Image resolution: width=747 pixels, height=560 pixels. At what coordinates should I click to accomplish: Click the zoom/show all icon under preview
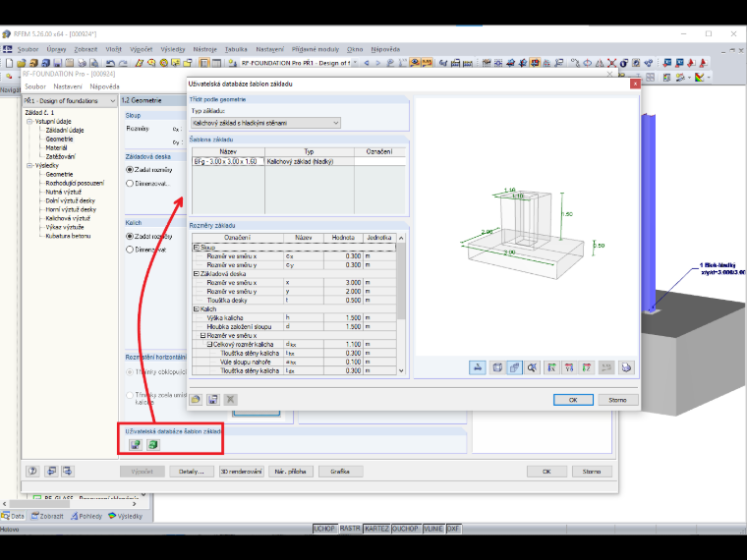coord(532,367)
